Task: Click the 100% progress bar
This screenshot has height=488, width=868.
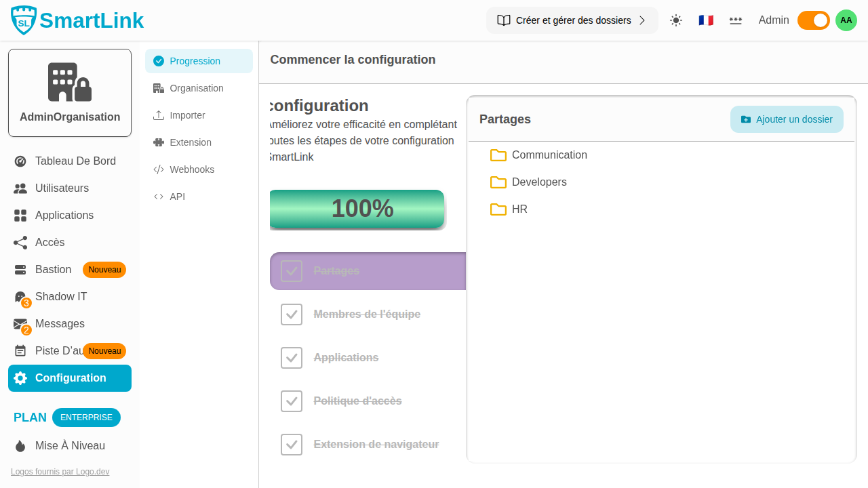Action: [x=357, y=209]
